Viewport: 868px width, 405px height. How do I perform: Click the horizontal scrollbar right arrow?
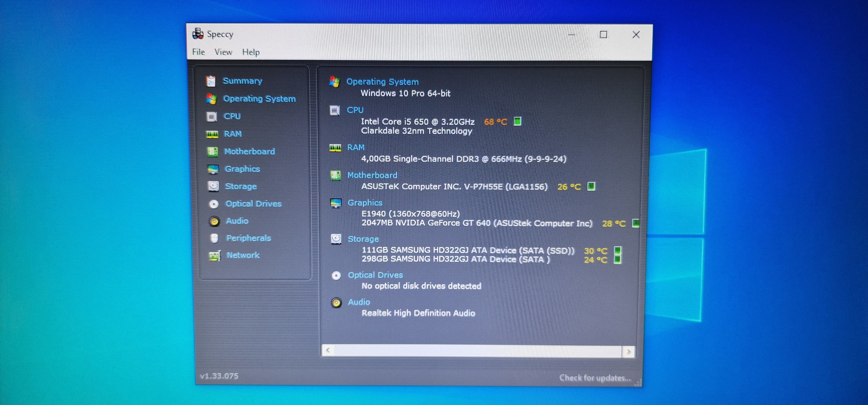(x=628, y=352)
